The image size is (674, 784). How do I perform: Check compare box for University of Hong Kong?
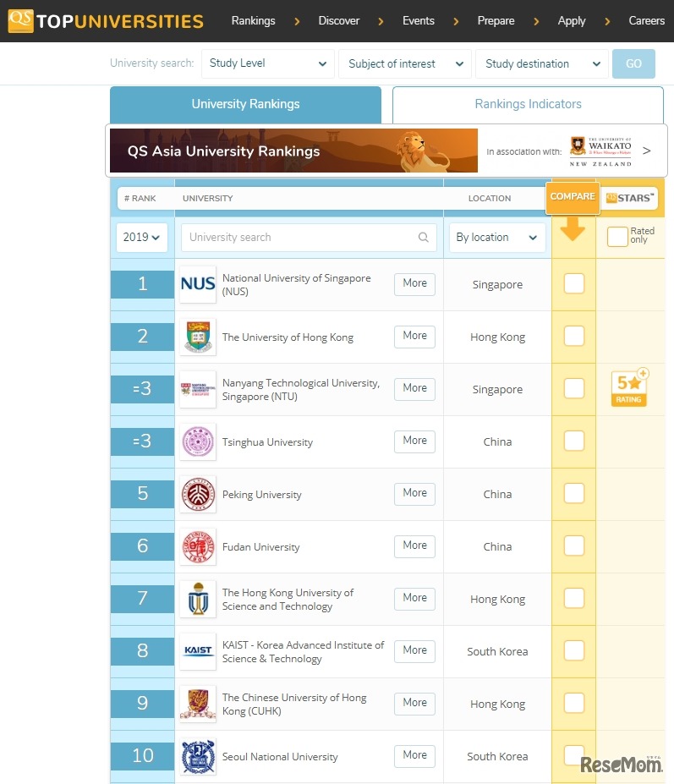click(574, 336)
